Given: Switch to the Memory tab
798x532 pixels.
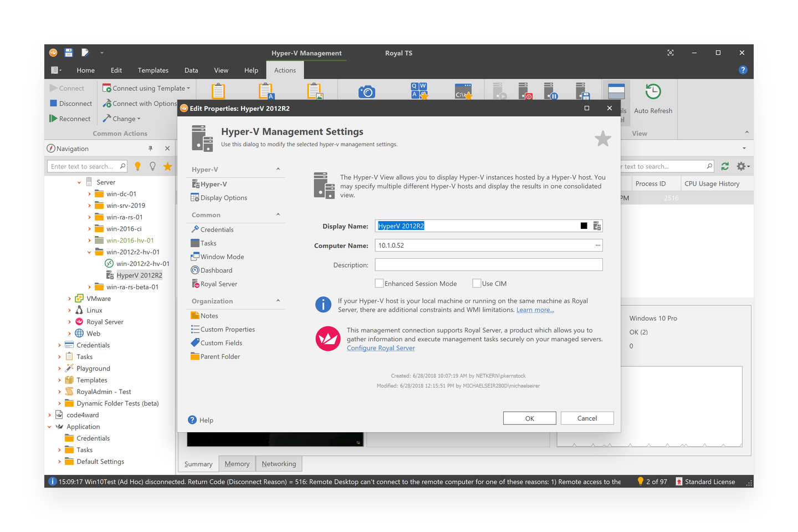Looking at the screenshot, I should 237,463.
